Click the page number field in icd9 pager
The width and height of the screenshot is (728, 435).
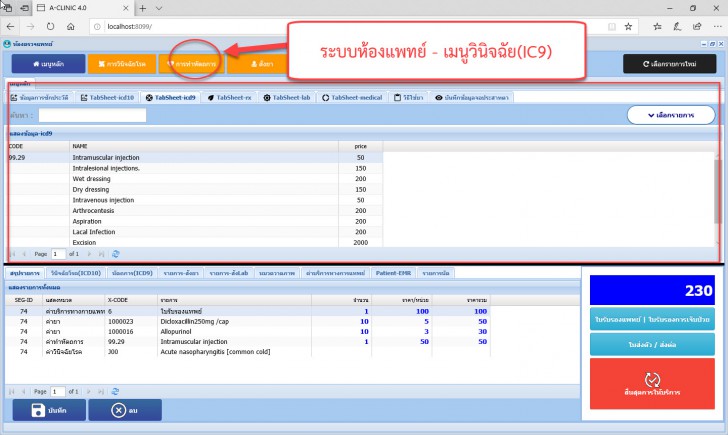click(58, 254)
